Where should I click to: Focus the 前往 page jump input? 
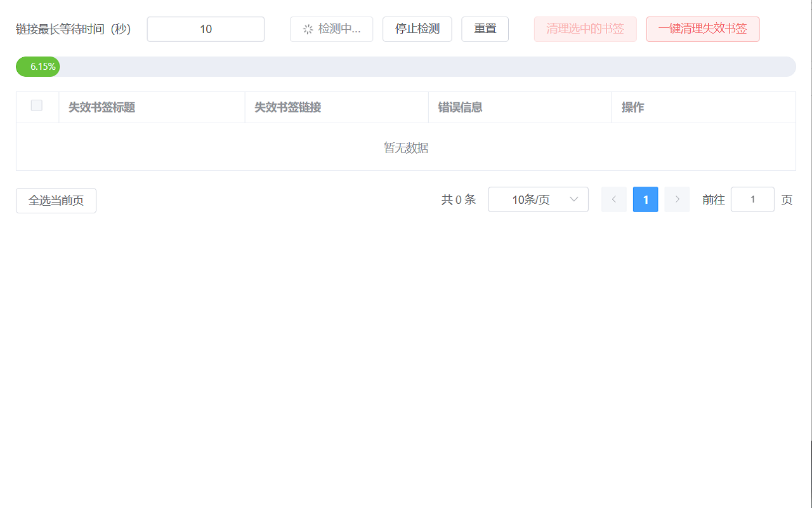pos(753,199)
